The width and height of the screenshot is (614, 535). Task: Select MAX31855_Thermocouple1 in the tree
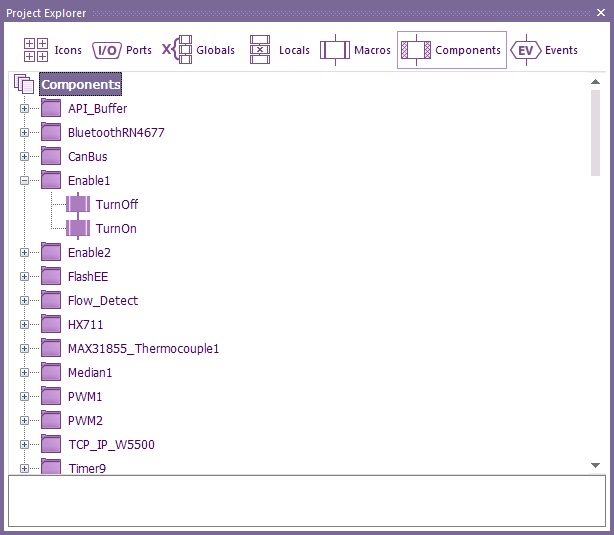point(143,349)
